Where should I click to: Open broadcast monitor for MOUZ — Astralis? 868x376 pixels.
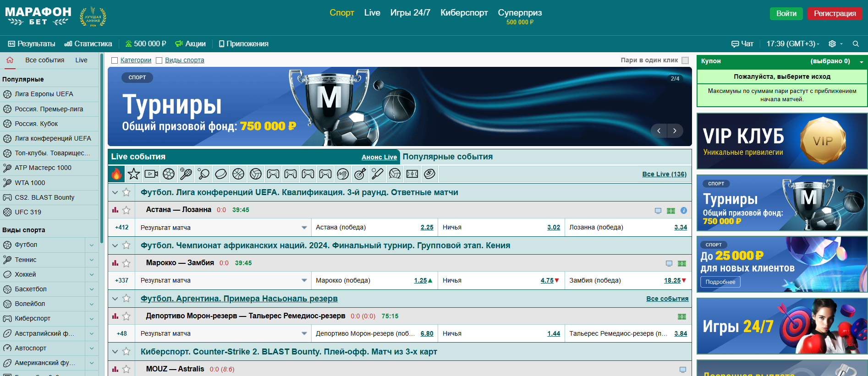point(683,370)
